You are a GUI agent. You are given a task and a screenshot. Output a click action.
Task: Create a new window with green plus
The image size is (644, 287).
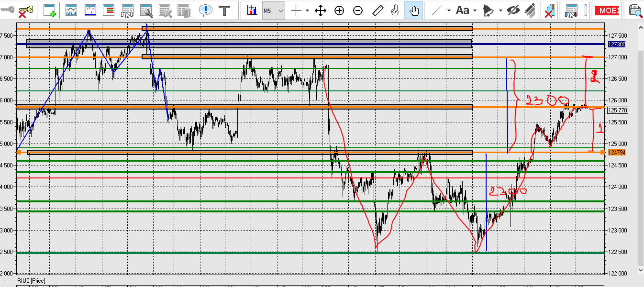click(50, 10)
